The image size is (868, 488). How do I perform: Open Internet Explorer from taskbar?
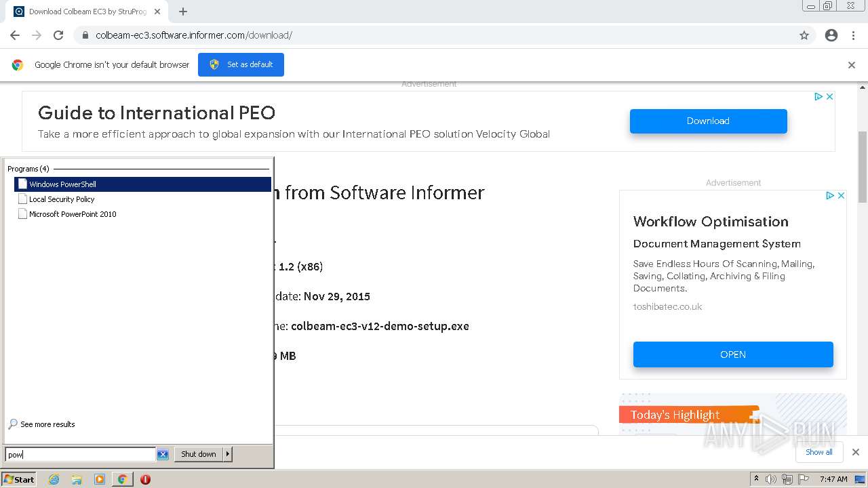click(54, 479)
